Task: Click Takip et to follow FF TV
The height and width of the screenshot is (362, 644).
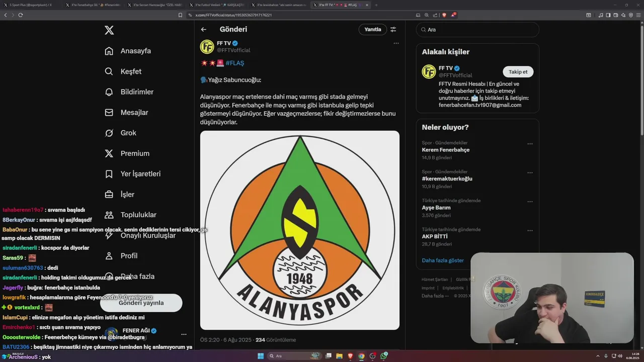Action: point(518,72)
